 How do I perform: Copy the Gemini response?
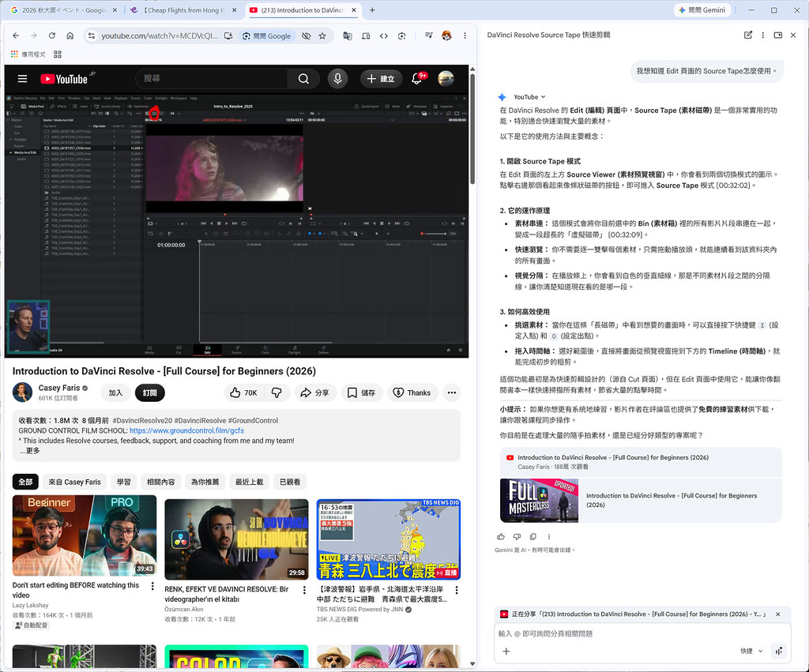point(533,536)
